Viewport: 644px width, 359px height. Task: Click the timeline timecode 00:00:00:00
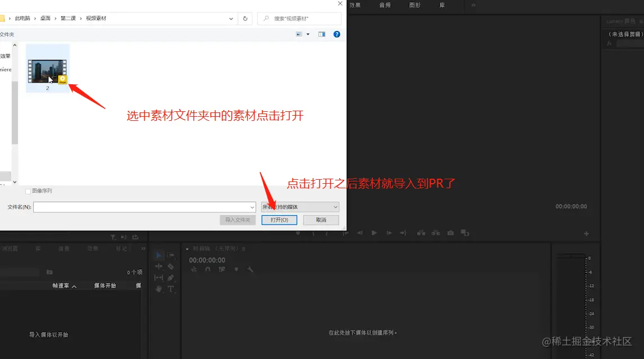click(x=207, y=260)
